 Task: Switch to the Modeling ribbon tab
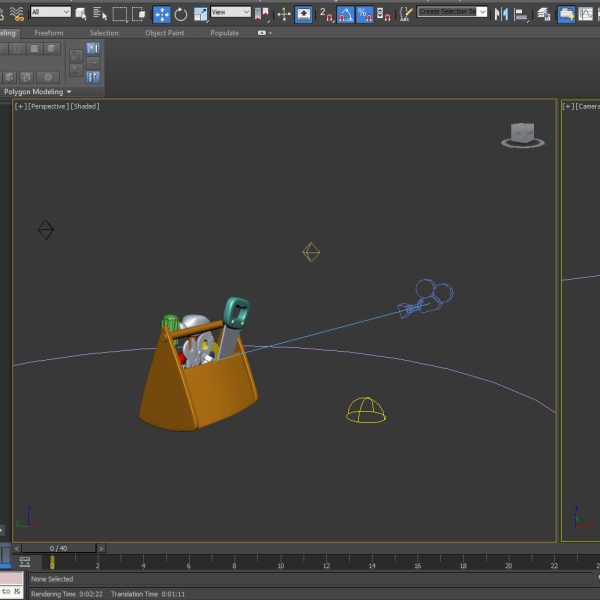[8, 33]
